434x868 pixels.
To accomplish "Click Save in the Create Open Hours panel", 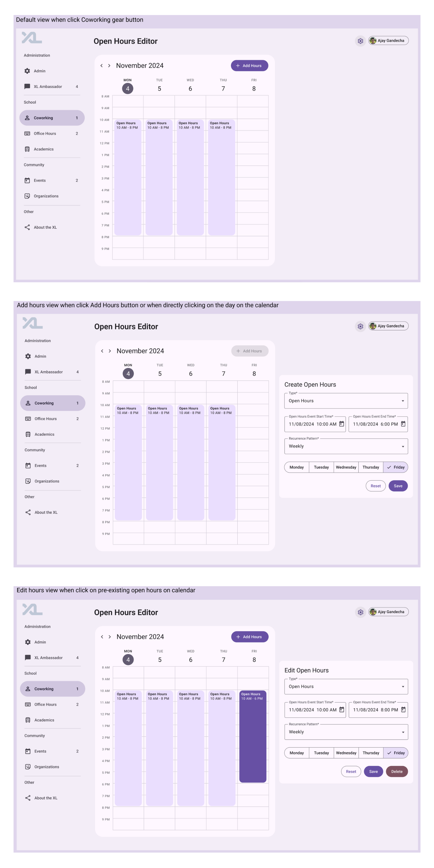I will [x=398, y=486].
